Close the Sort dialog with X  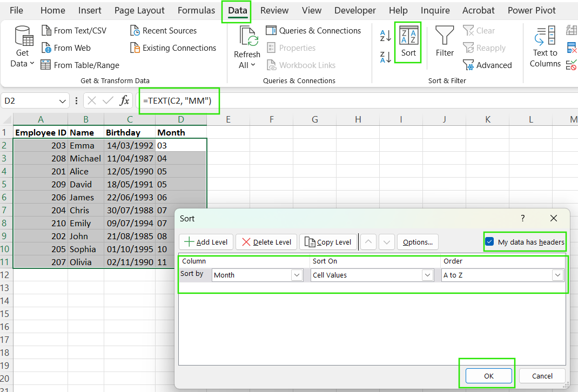pyautogui.click(x=554, y=218)
